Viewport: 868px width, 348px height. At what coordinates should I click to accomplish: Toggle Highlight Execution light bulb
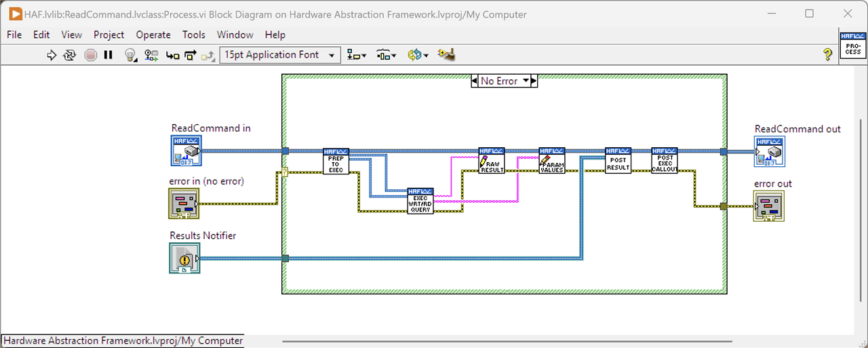pos(130,56)
